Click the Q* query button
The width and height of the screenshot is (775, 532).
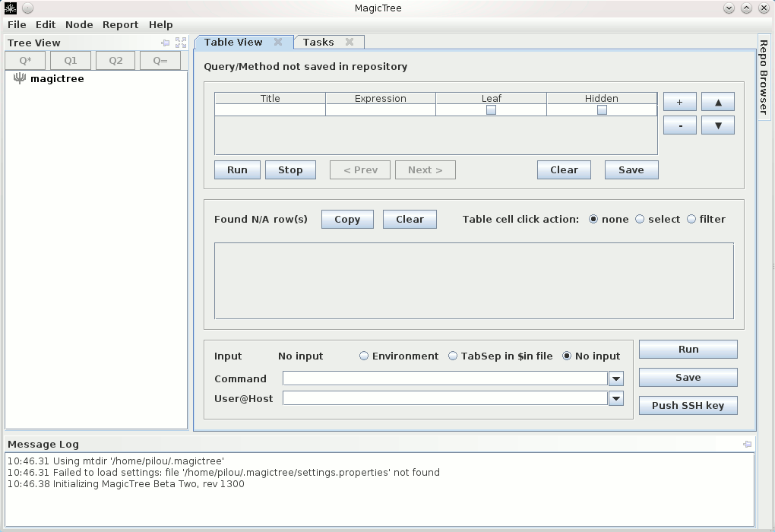coord(25,61)
